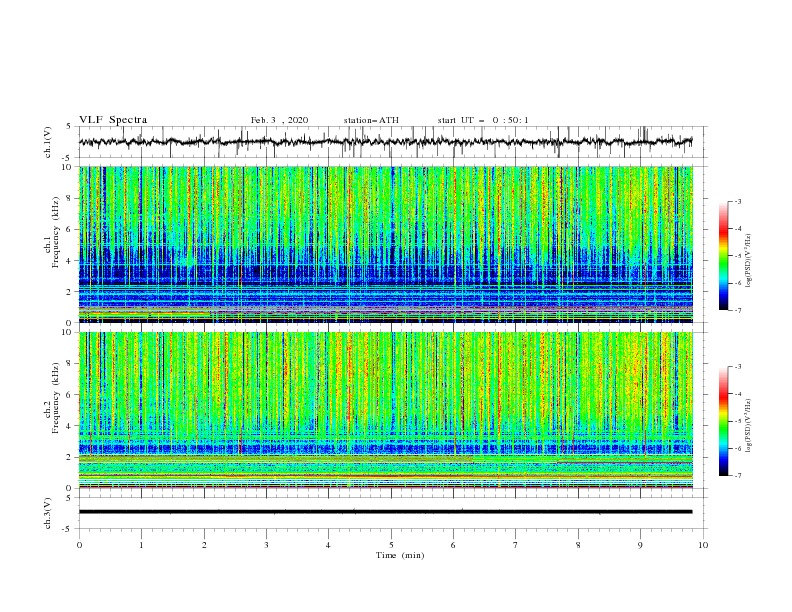The width and height of the screenshot is (792, 612).
Task: Click the "-3" tick on the ch.1 colorbar
Action: pyautogui.click(x=737, y=201)
